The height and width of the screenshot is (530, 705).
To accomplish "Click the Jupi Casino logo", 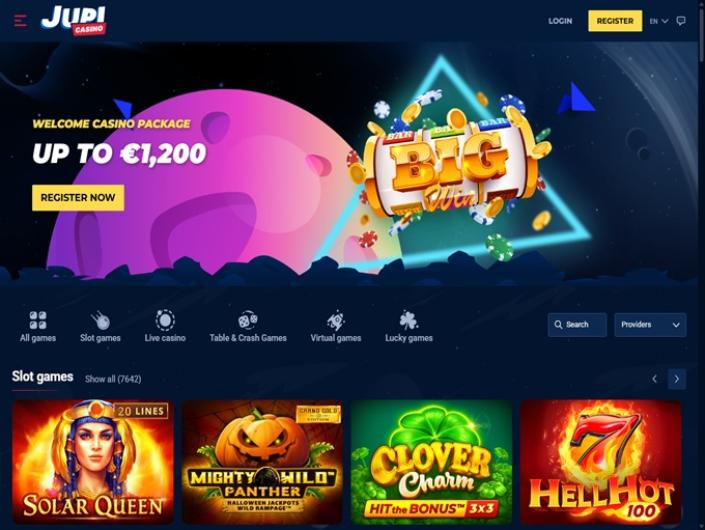I will 74,21.
